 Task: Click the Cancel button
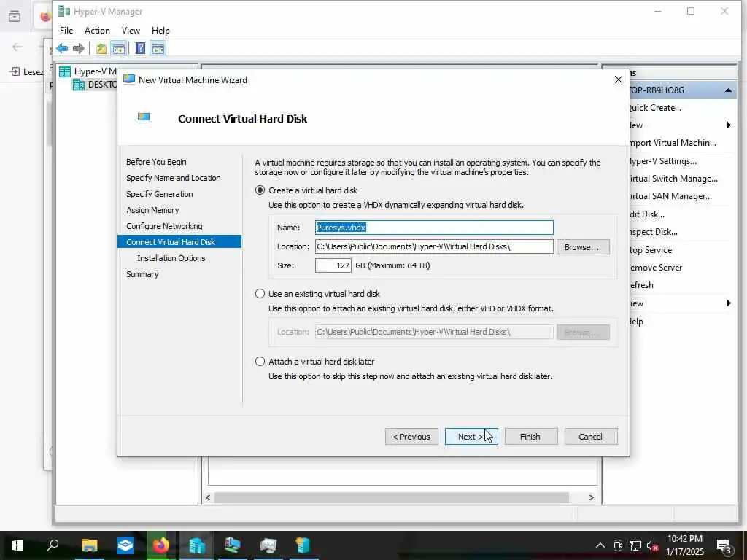coord(591,437)
